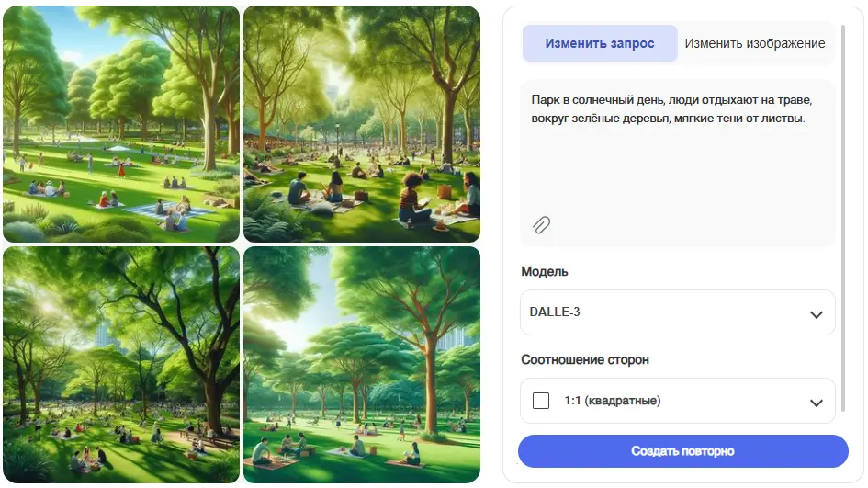Click the paperclip attach file icon

click(x=541, y=225)
